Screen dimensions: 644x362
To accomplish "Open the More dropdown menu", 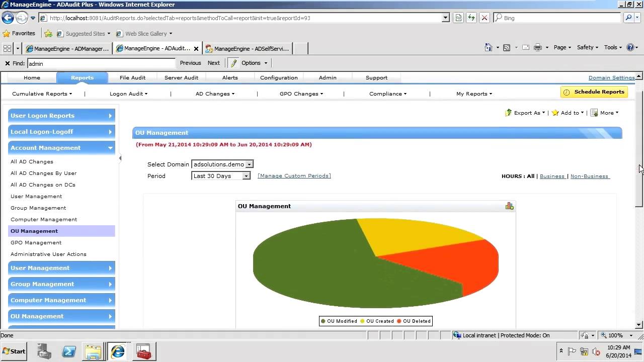I will click(x=605, y=113).
